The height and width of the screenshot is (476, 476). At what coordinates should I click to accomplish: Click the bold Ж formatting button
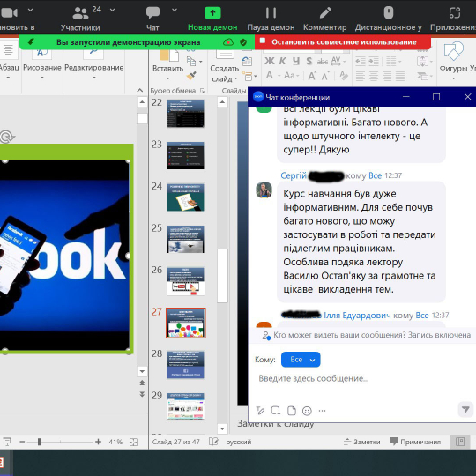(x=269, y=61)
